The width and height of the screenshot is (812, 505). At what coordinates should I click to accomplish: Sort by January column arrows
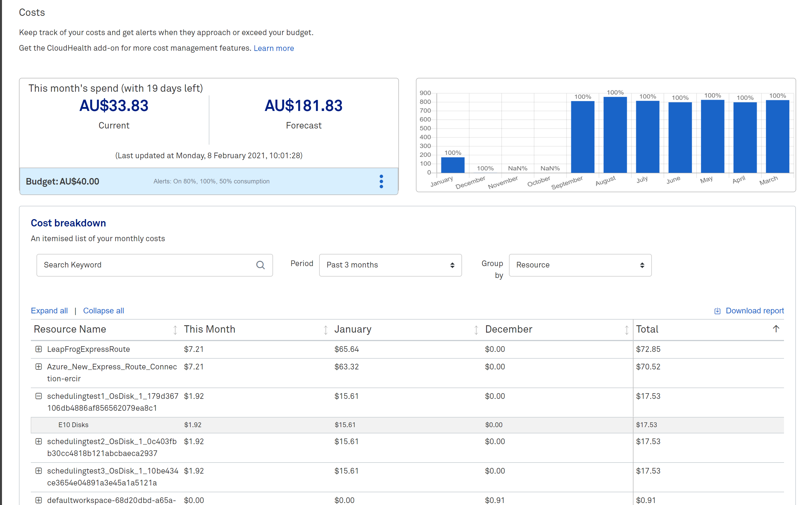click(476, 330)
